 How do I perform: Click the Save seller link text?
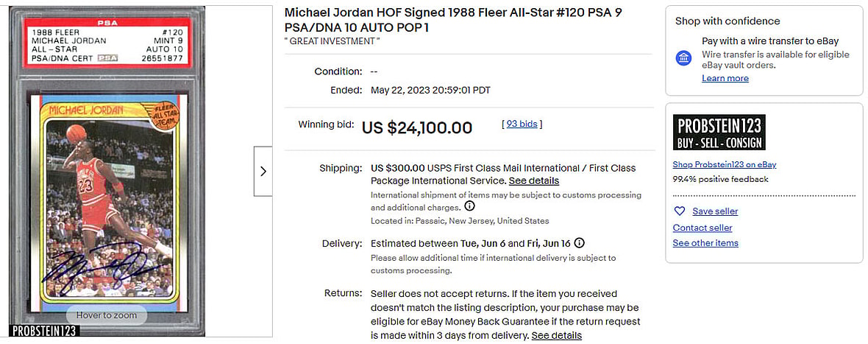715,211
